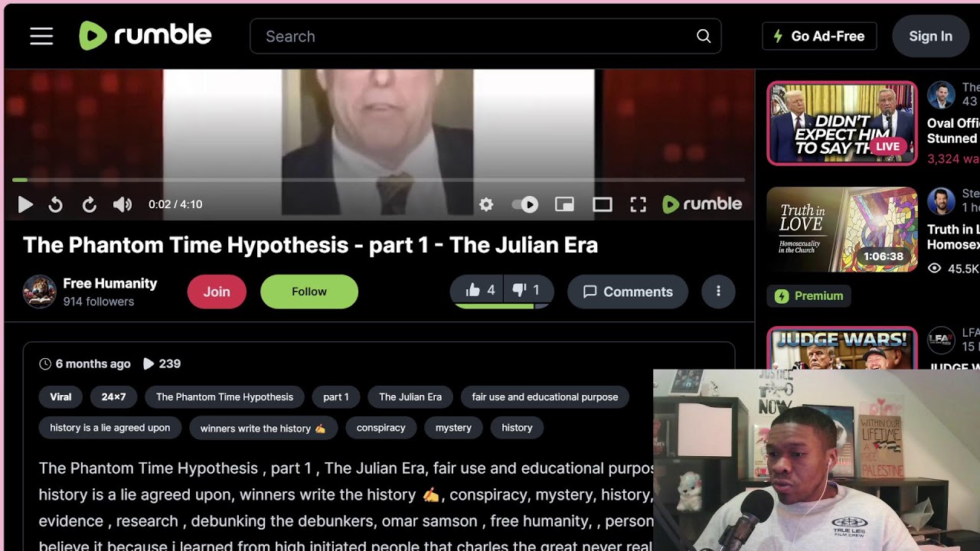Select the 24×7 tag
Viewport: 980px width, 551px height.
113,397
